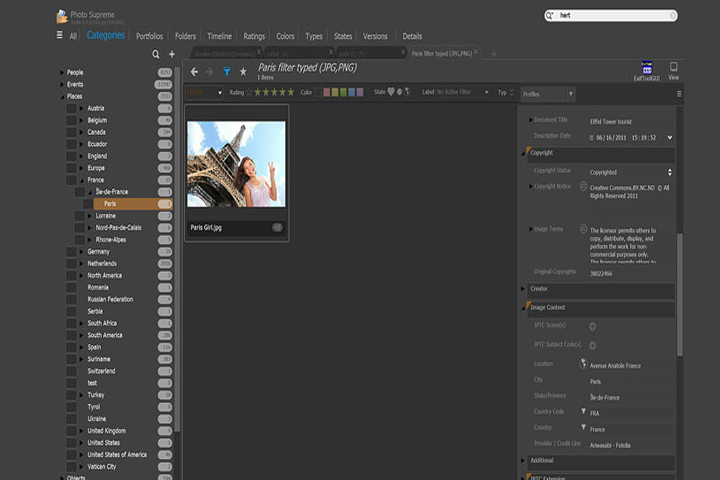720x480 pixels.
Task: Tick the checkbox next to Netherlands
Action: pyautogui.click(x=71, y=264)
